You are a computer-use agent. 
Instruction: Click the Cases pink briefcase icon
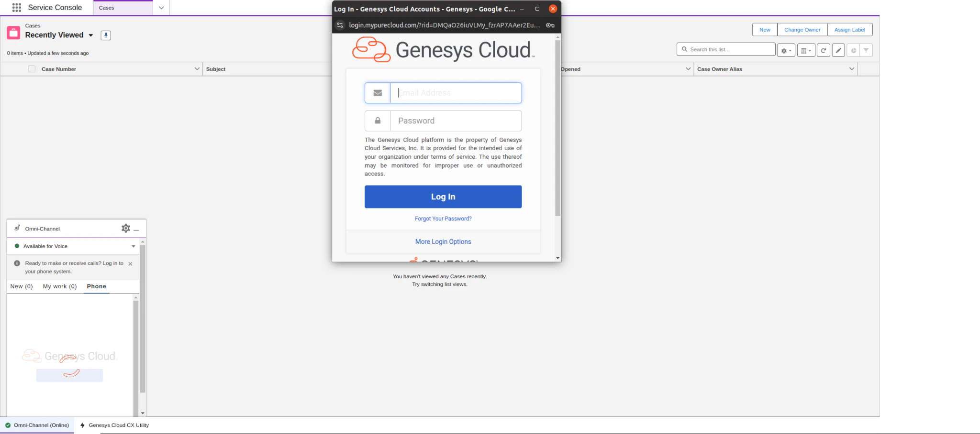(x=13, y=32)
